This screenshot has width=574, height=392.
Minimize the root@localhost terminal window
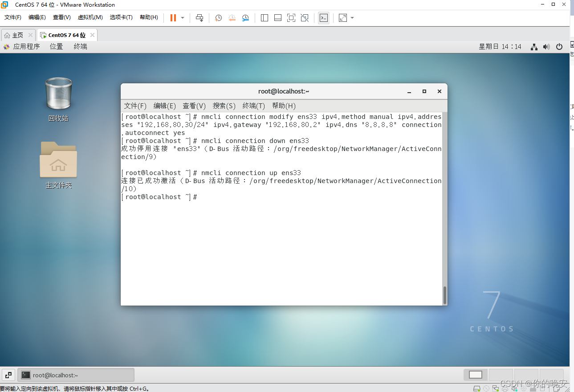pyautogui.click(x=409, y=91)
